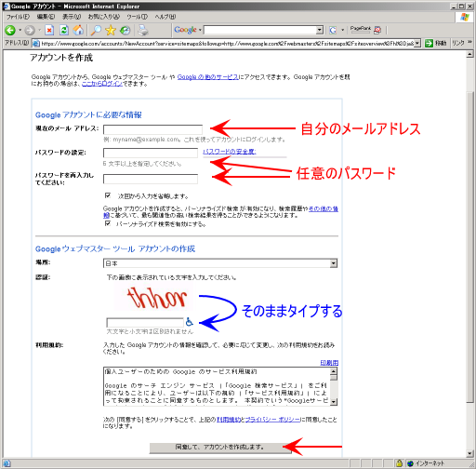
Task: Click the padlock security icon in status bar
Action: tap(400, 463)
